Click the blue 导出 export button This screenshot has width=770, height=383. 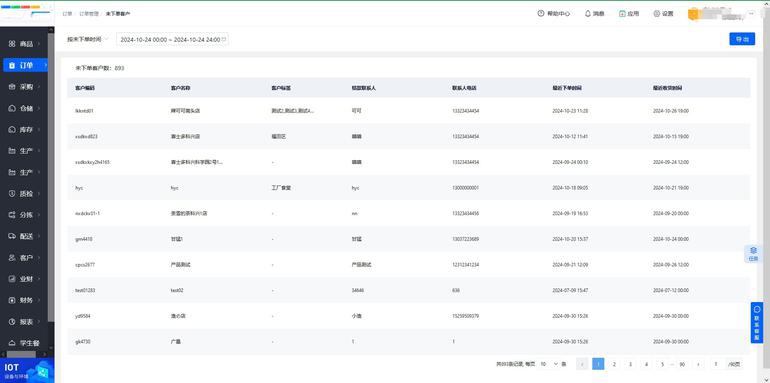pyautogui.click(x=742, y=39)
